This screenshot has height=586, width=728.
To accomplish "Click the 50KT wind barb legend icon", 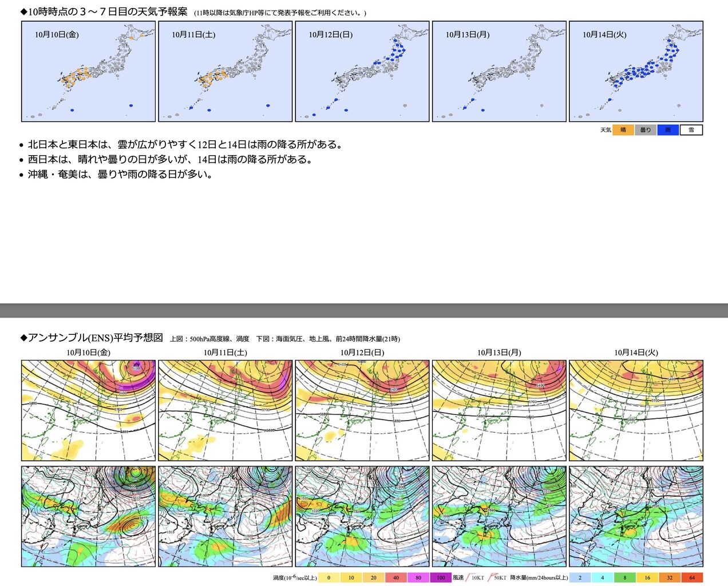I will 497,577.
